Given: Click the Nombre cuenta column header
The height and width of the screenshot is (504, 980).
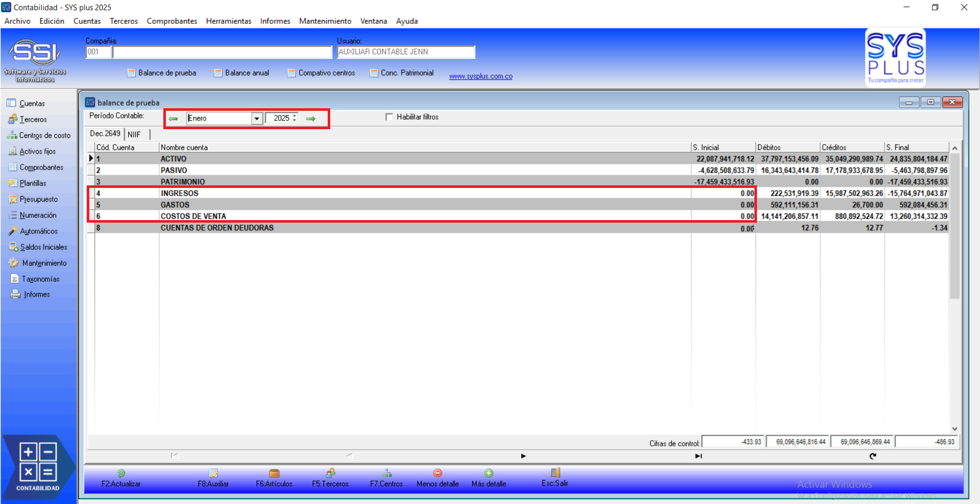Looking at the screenshot, I should coord(425,147).
